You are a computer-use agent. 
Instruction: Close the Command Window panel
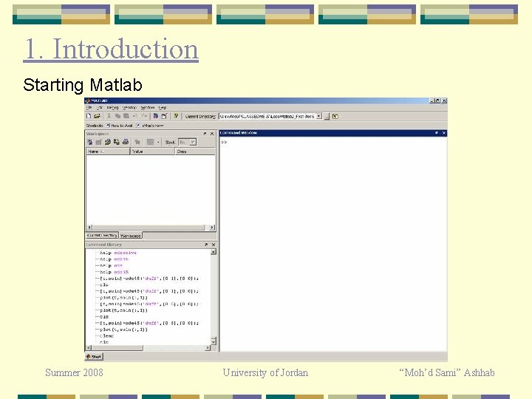pos(443,133)
